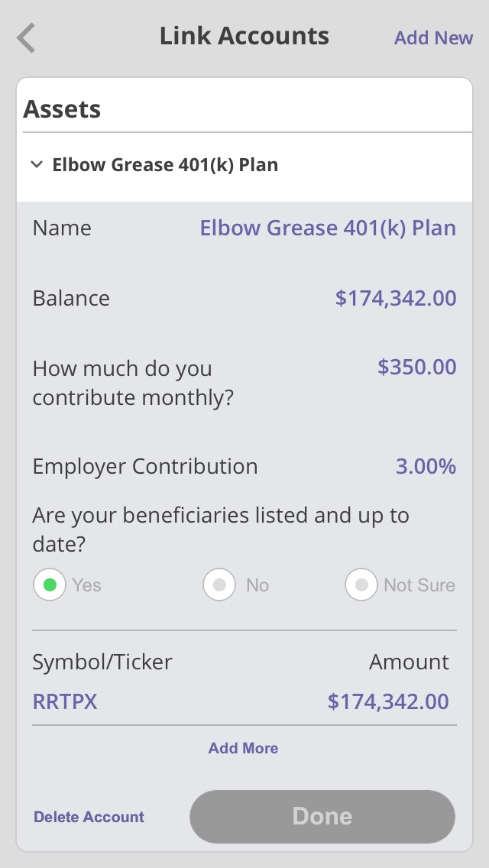Edit the 3.00% employer contribution
This screenshot has height=868, width=489.
click(x=426, y=466)
